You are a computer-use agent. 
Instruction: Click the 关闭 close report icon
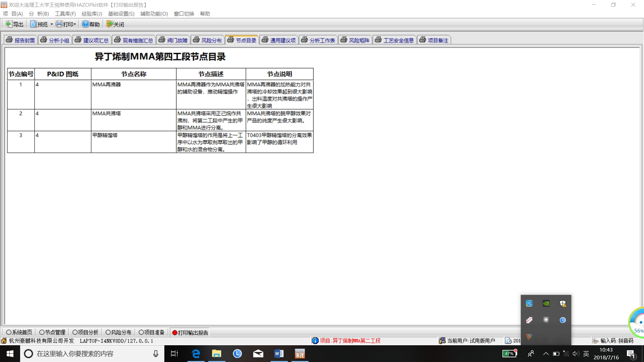[x=110, y=24]
